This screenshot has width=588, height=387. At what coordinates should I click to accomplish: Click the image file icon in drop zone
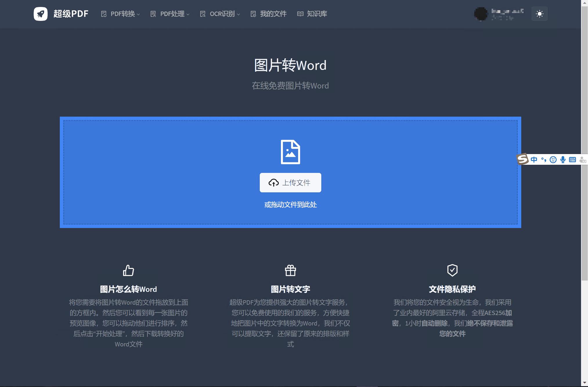click(290, 152)
